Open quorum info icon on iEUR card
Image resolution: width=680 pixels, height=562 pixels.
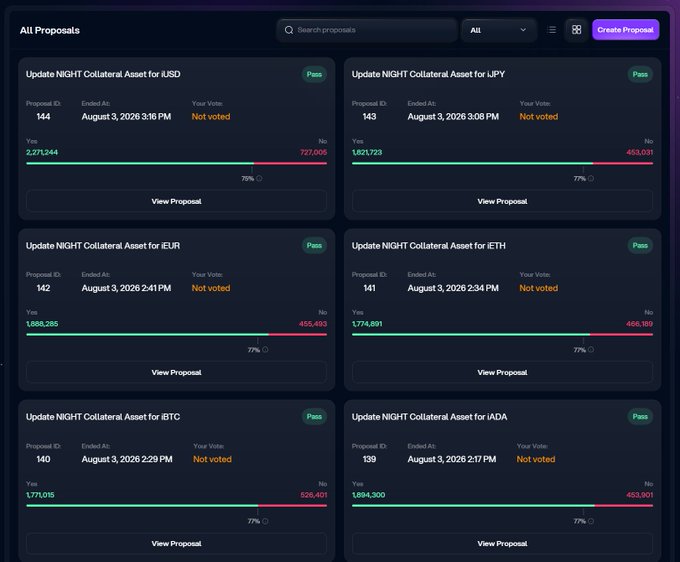point(265,350)
